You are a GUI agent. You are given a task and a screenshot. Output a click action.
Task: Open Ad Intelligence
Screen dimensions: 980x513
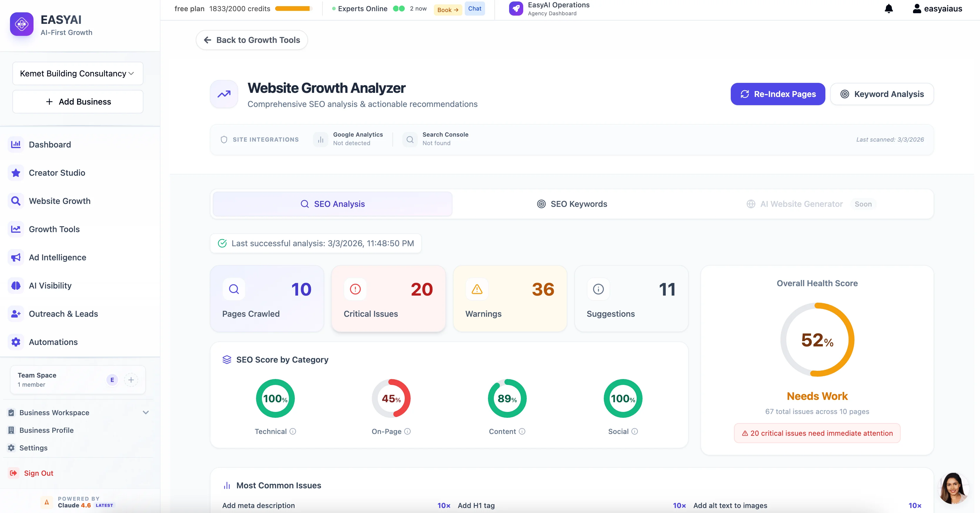[57, 257]
